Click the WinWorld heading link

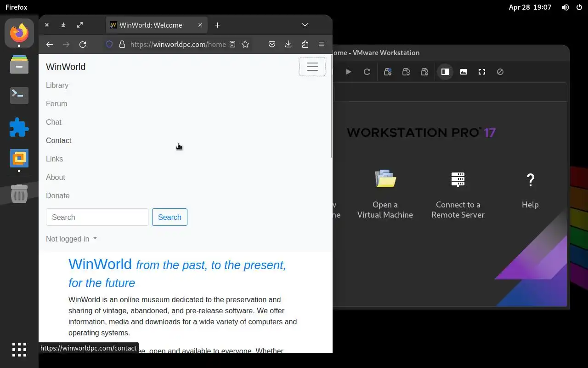click(100, 264)
